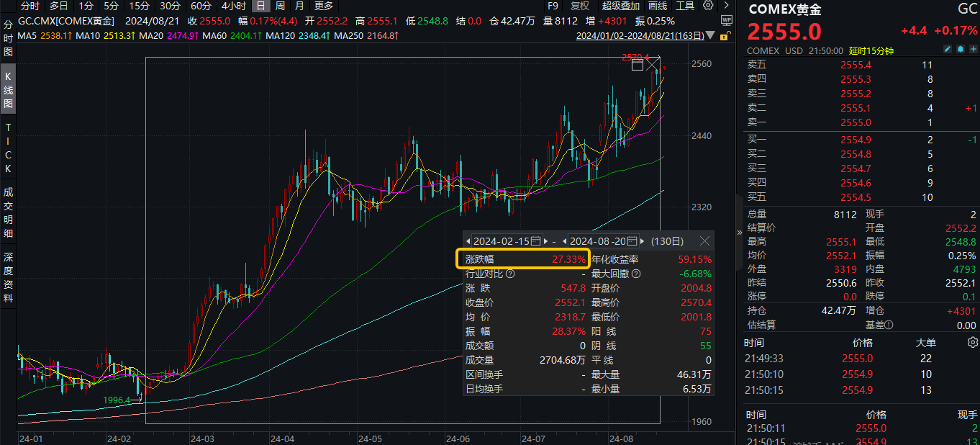Click the » expander between chart and quote panel

click(739, 233)
